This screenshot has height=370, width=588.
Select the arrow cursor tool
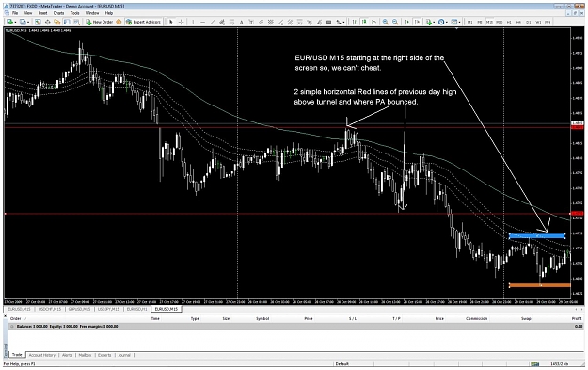[171, 22]
